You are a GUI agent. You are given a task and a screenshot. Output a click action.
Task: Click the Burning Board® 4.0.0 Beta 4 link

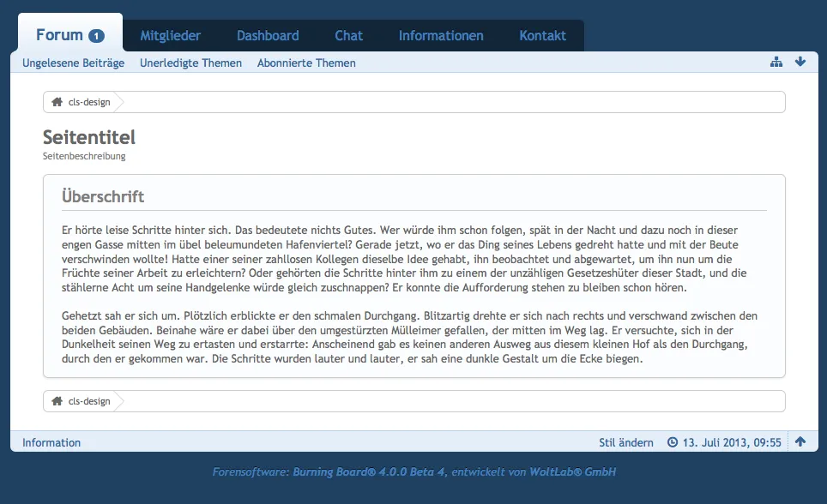369,472
